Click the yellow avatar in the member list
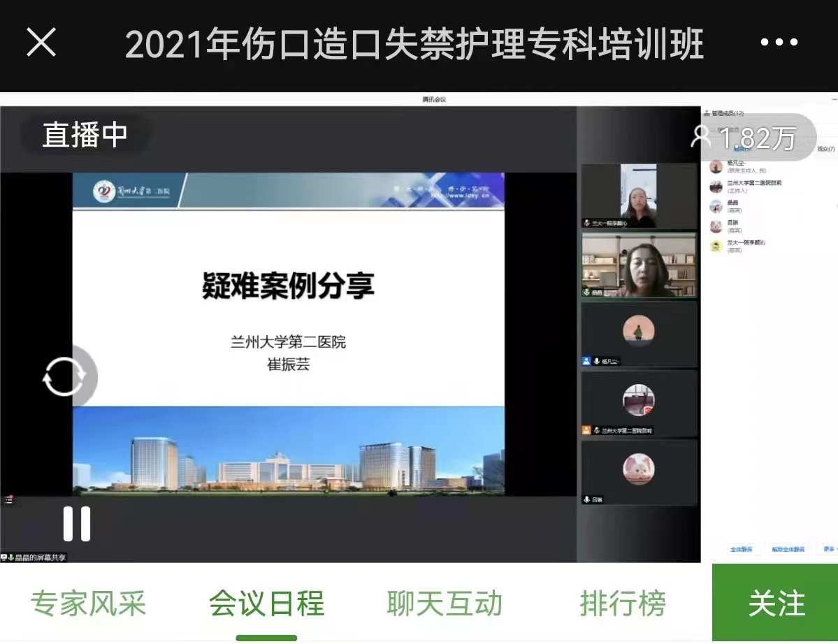This screenshot has width=838, height=644. (x=716, y=246)
